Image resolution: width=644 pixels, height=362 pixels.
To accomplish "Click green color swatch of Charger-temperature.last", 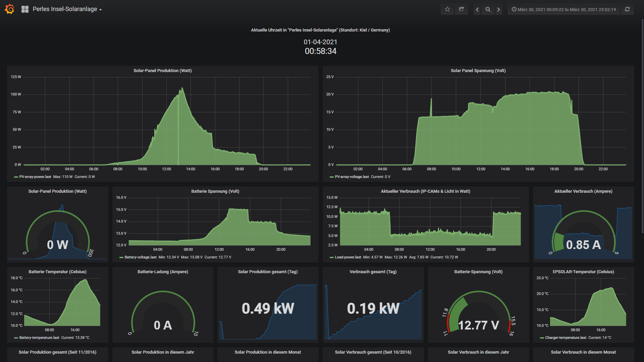I will (x=542, y=338).
